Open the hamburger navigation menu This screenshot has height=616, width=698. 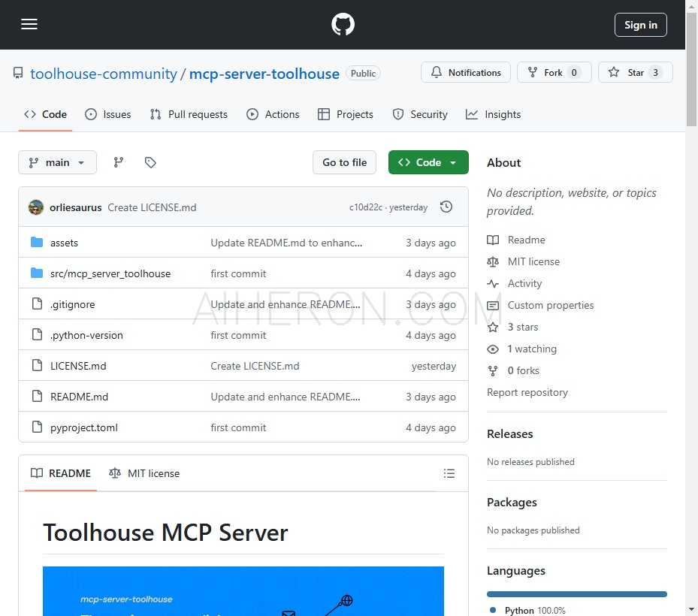29,24
